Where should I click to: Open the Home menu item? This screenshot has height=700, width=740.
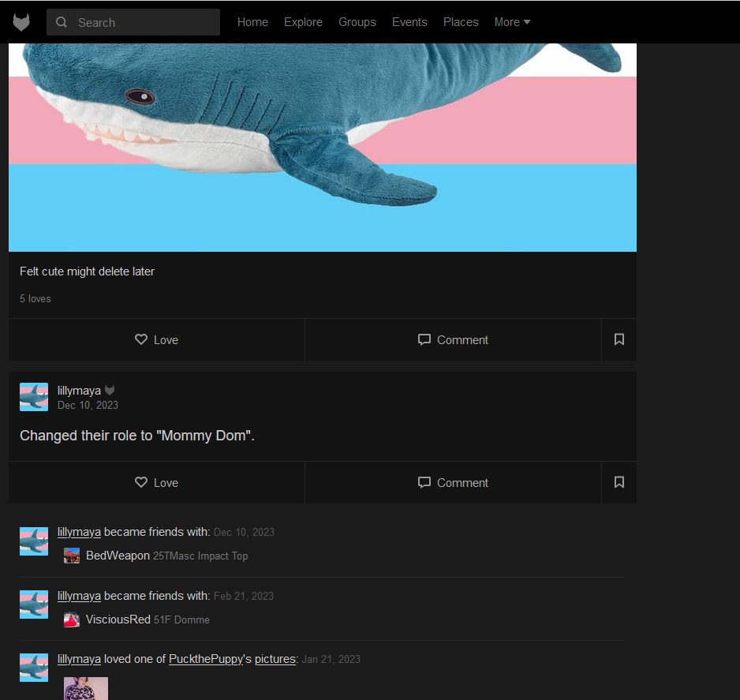pyautogui.click(x=252, y=22)
